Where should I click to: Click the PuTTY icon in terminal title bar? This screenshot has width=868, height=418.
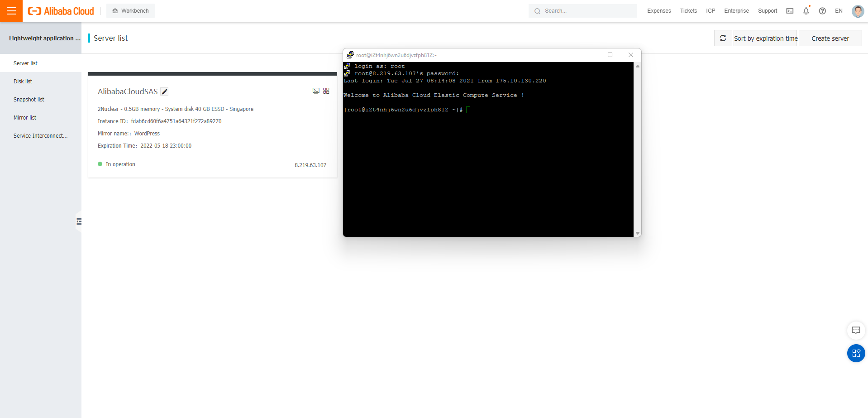[x=350, y=55]
